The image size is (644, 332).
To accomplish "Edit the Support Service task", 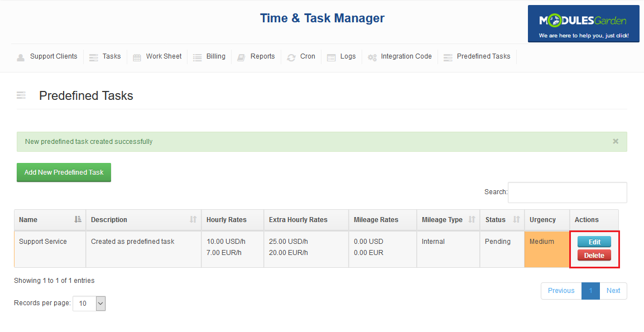I will tap(594, 242).
